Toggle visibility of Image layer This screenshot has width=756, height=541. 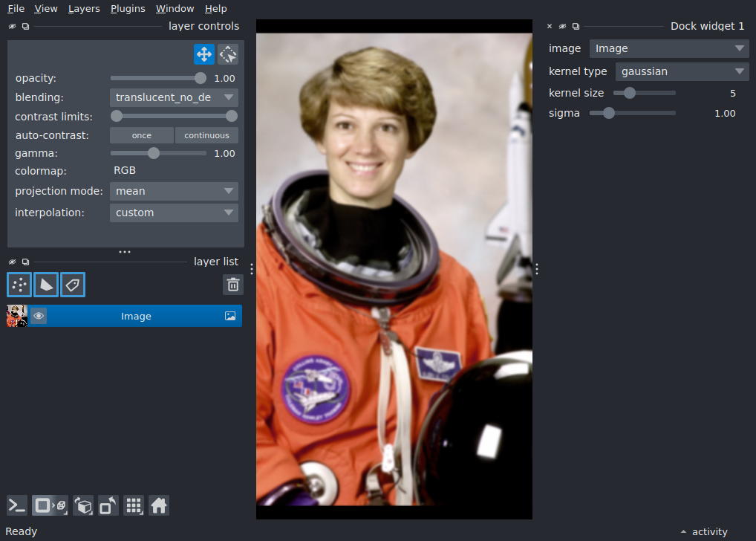pos(39,316)
